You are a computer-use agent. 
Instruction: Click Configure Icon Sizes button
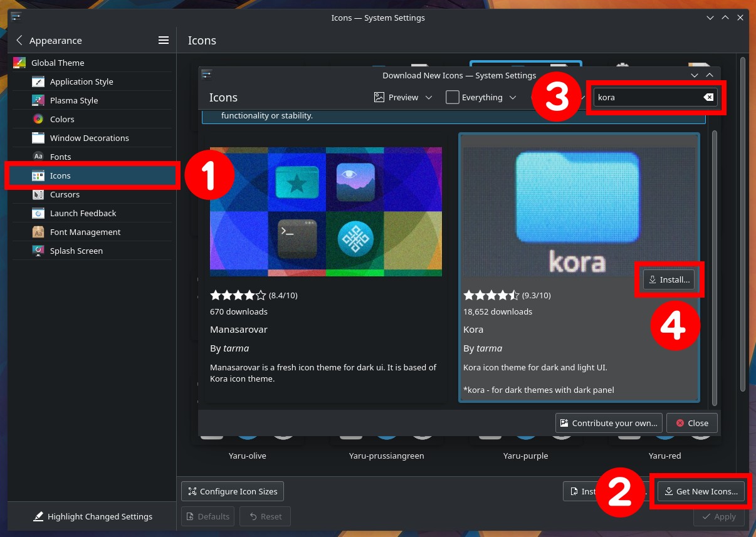point(233,491)
